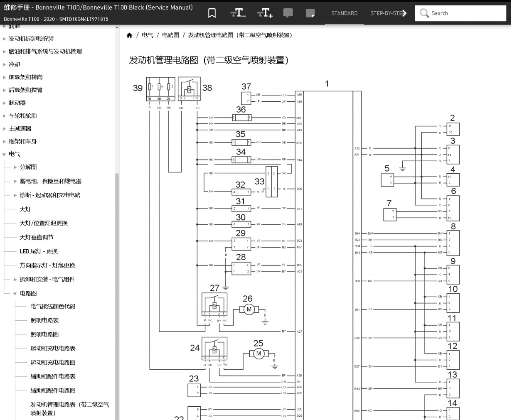The image size is (512, 420).
Task: Increase the text size using the T+ icon
Action: point(265,13)
